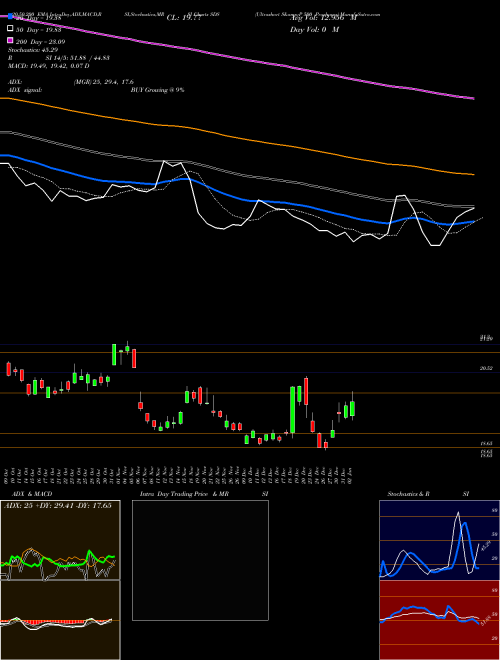Viewport: 500px width, 660px height.
Task: Click the 'ADX: 25 +DY: 29.41 -DY: 17.65' header
Action: [58, 506]
